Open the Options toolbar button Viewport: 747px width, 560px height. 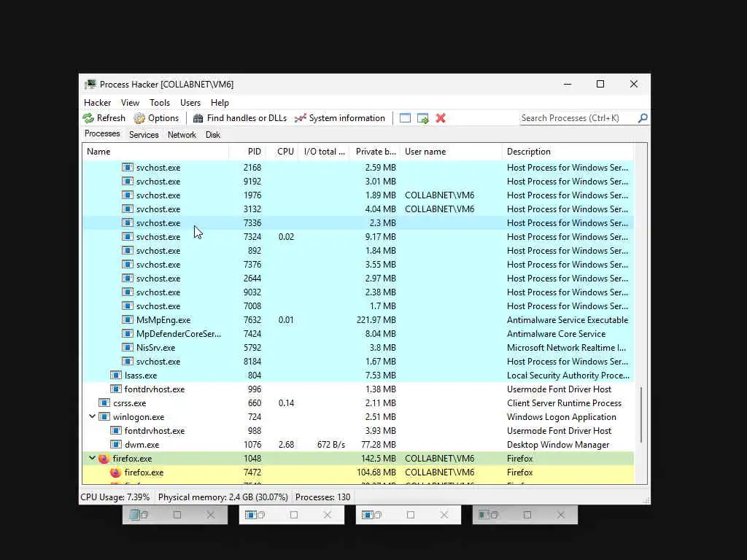tap(156, 118)
